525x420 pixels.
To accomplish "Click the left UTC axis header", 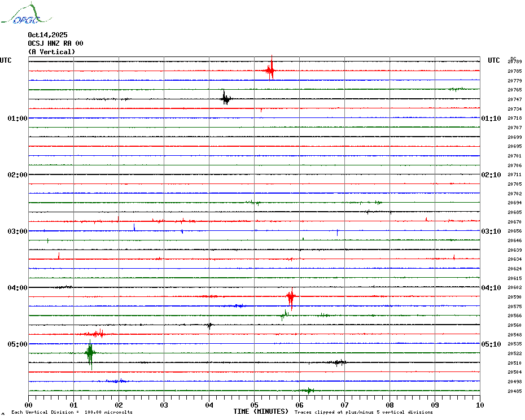I will point(6,60).
